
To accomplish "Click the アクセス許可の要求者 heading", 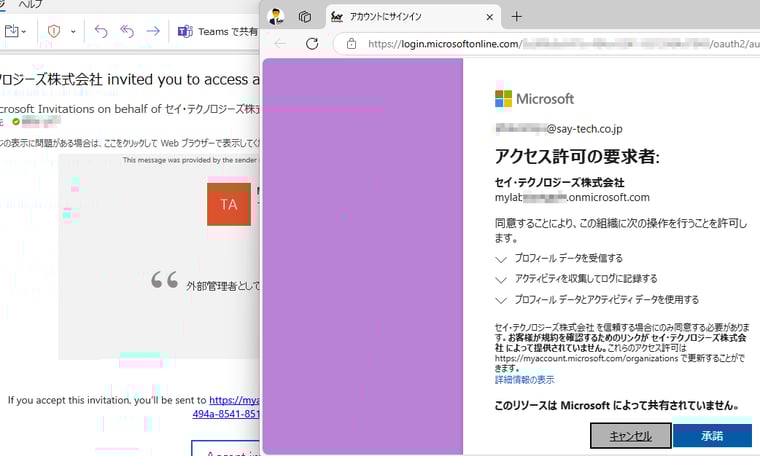I will 577,157.
